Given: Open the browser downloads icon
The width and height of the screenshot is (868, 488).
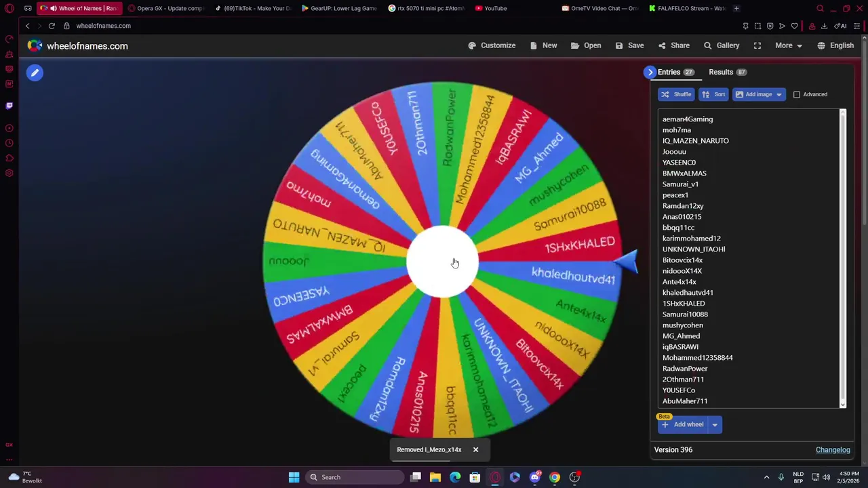Looking at the screenshot, I should (824, 26).
